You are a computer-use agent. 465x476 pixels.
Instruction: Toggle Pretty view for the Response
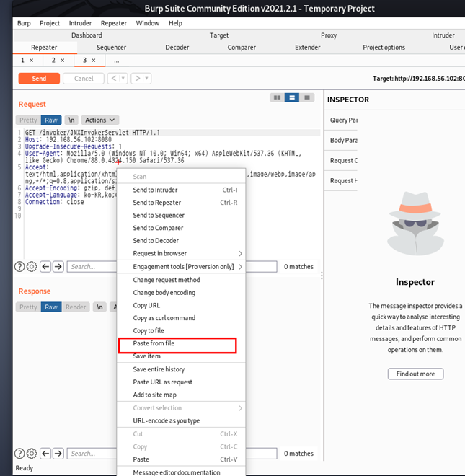coord(28,307)
